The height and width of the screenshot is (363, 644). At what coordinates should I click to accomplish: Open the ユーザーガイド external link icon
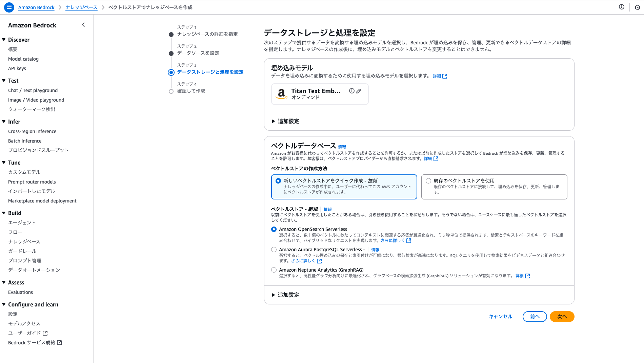coord(46,333)
